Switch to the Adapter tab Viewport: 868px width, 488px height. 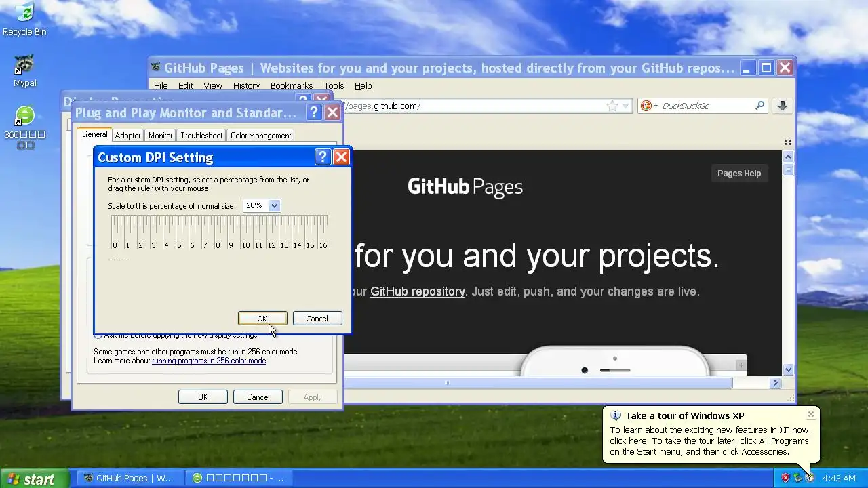tap(127, 136)
